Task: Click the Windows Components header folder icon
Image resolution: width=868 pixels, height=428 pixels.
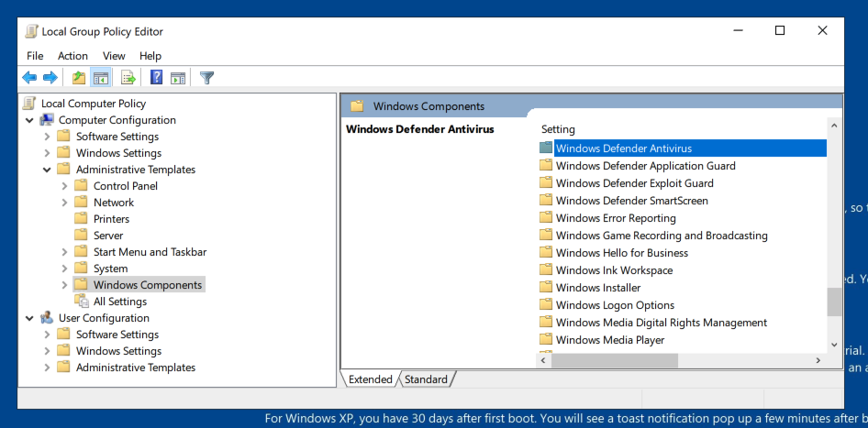Action: tap(357, 106)
